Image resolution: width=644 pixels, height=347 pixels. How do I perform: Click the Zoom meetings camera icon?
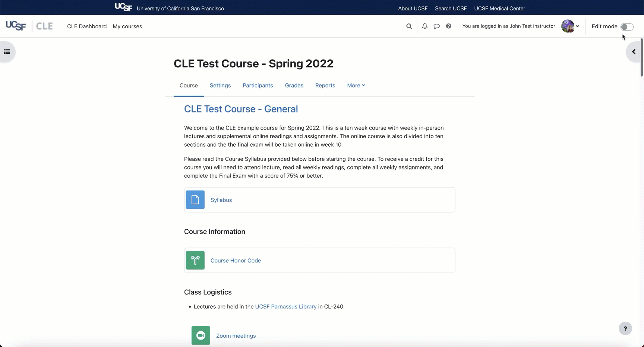(201, 335)
